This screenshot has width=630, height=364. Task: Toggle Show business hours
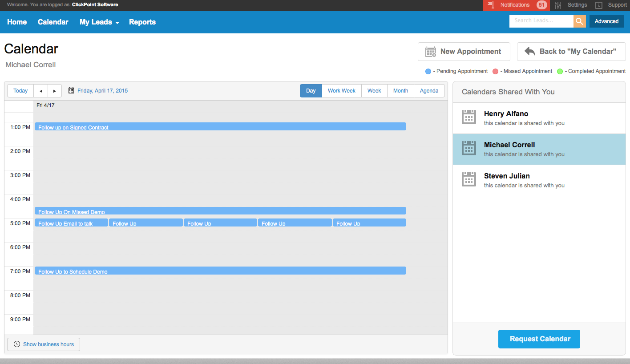(x=43, y=344)
